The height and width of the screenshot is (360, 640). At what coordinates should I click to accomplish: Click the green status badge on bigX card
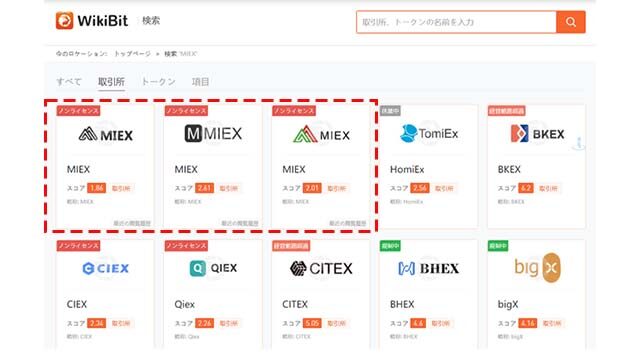point(498,246)
